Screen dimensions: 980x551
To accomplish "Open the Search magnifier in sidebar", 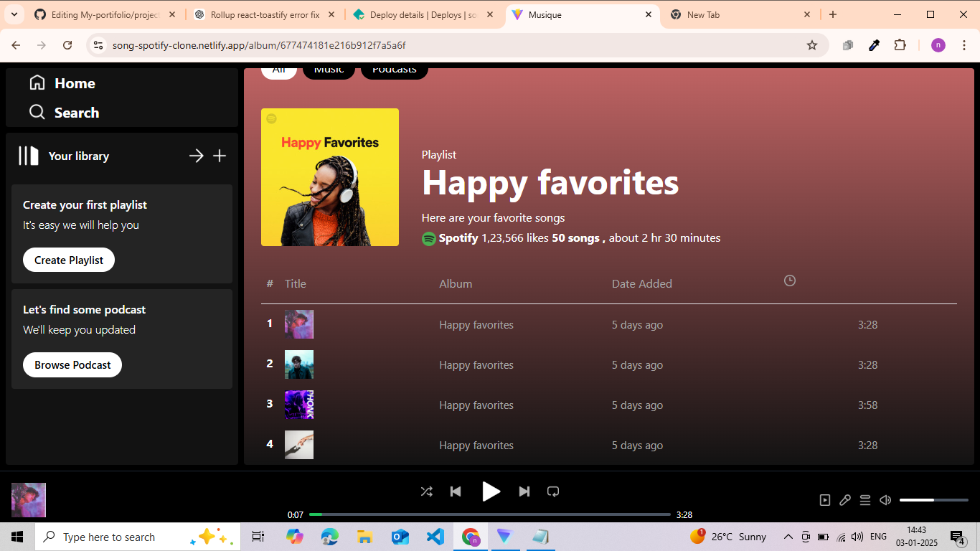I will pyautogui.click(x=37, y=113).
